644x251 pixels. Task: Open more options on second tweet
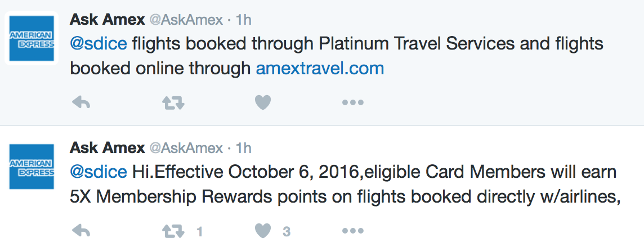point(353,232)
